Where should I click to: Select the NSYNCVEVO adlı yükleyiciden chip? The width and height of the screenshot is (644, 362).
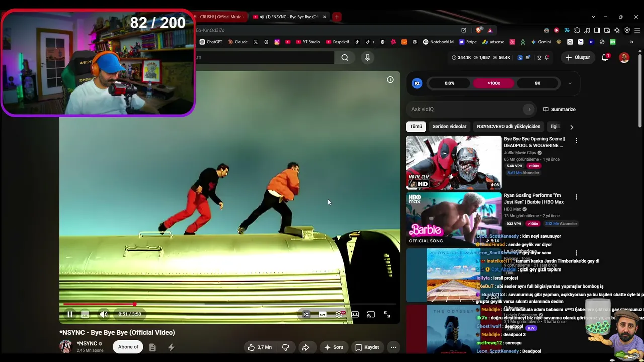(509, 127)
